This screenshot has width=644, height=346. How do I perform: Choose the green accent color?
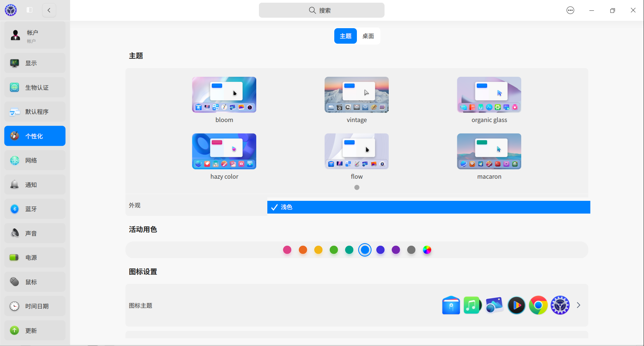(334, 250)
